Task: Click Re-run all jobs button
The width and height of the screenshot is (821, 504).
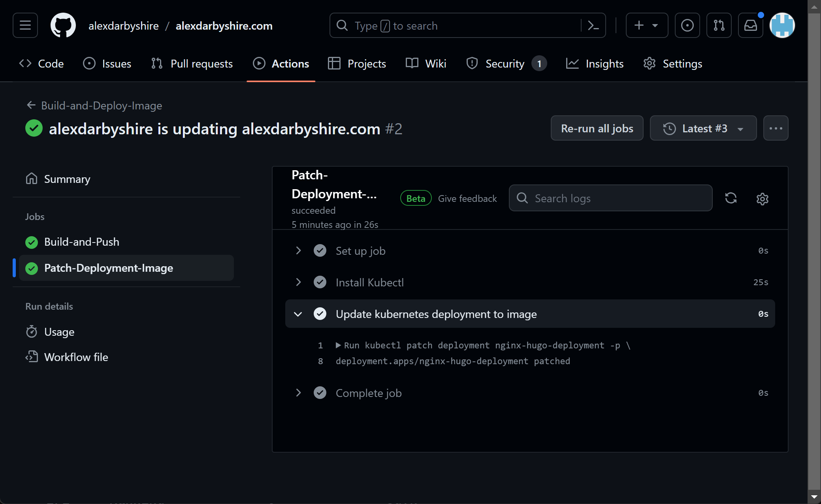Action: coord(597,128)
